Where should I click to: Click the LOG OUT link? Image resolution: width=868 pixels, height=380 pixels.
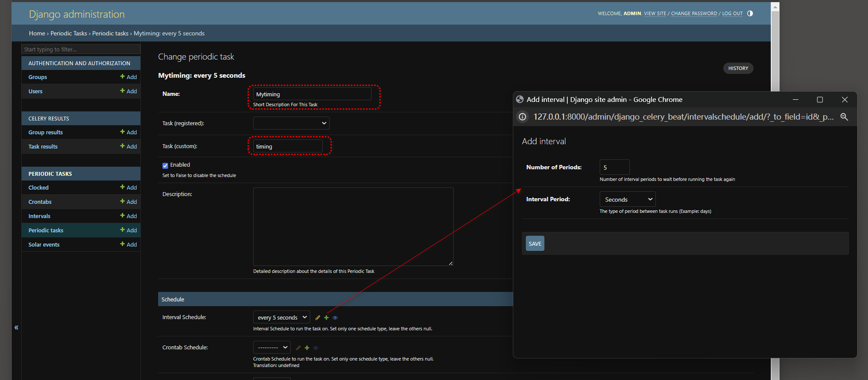[x=732, y=13]
